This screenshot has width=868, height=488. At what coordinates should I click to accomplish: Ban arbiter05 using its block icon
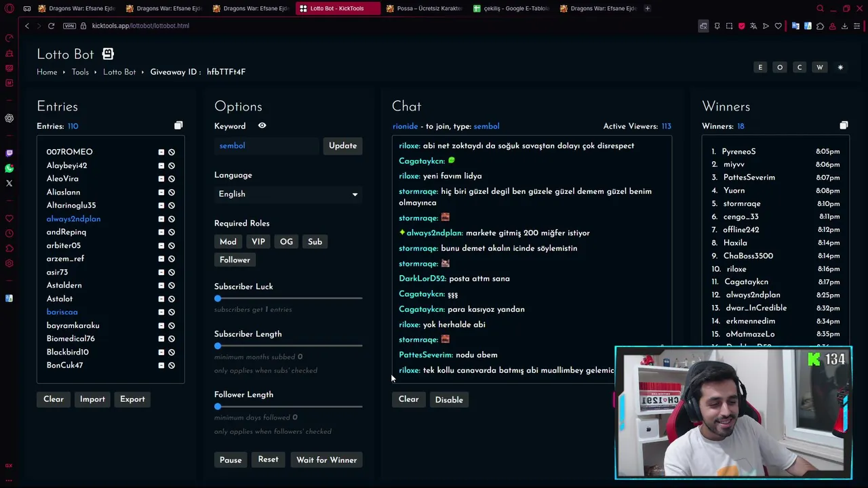click(172, 245)
